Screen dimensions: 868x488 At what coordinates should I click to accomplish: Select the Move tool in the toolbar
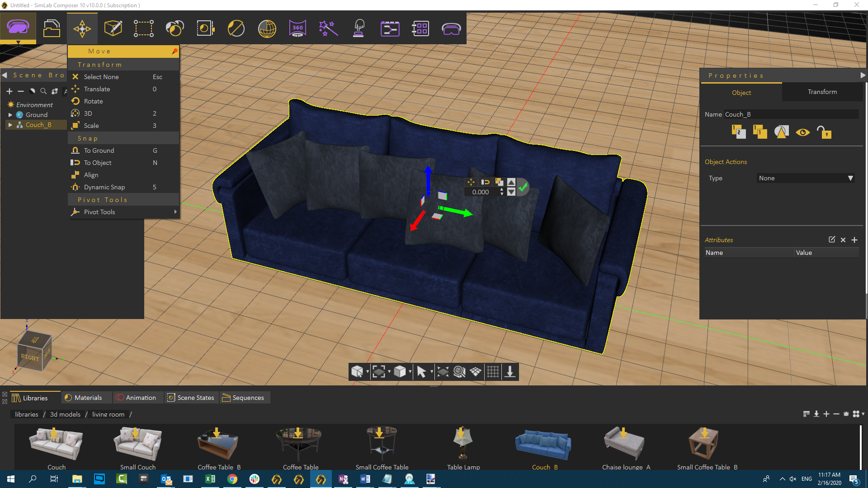click(82, 28)
